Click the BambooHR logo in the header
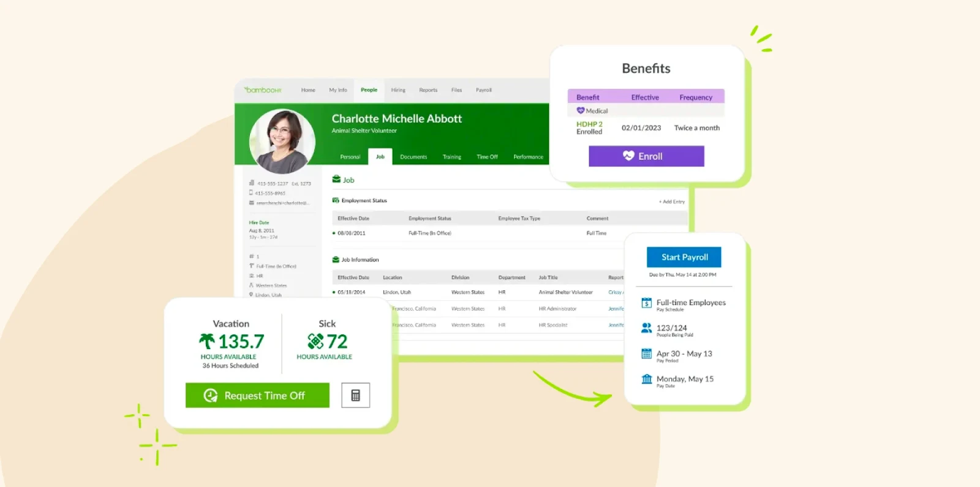This screenshot has height=487, width=980. 263,90
